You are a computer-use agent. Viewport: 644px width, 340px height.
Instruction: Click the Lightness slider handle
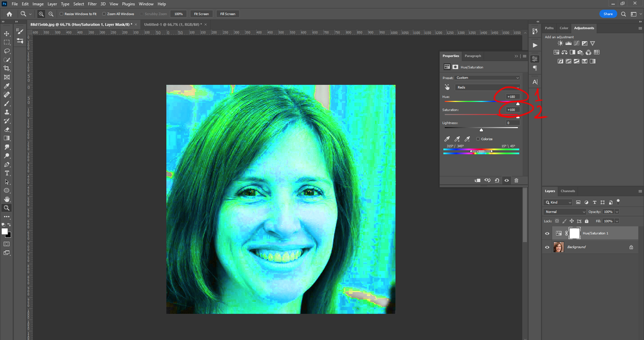pyautogui.click(x=481, y=130)
